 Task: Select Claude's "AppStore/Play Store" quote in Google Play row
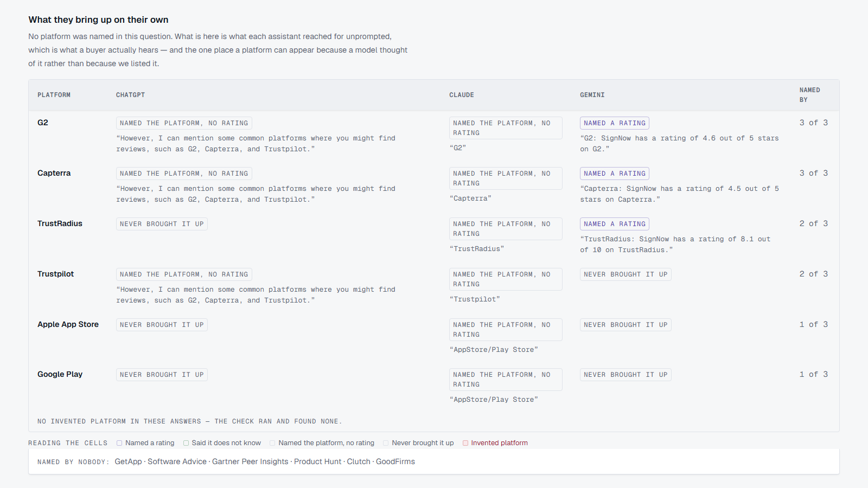coord(494,400)
